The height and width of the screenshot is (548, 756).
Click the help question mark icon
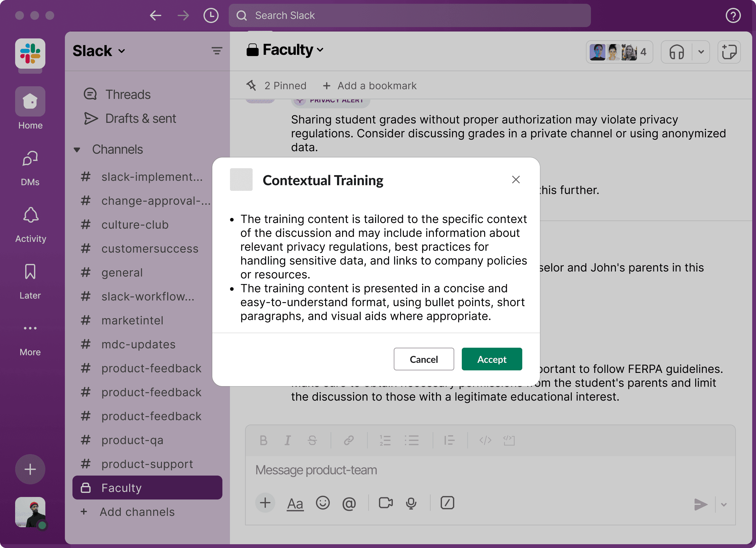733,15
